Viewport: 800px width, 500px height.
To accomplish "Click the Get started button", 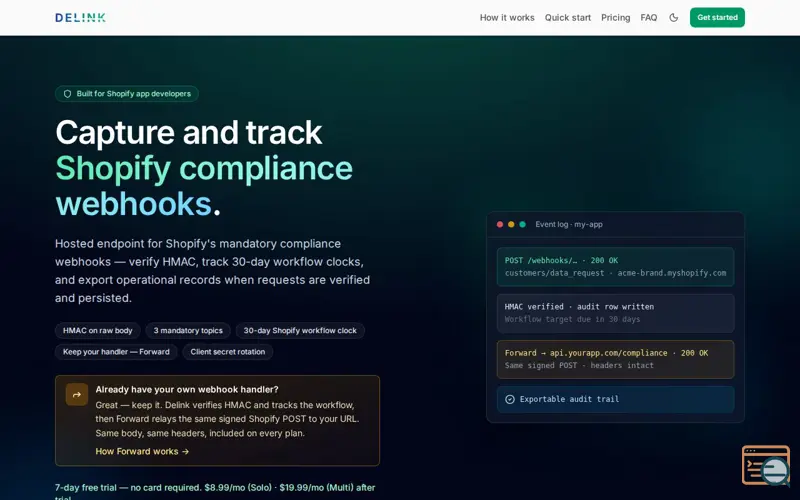I will (x=717, y=17).
